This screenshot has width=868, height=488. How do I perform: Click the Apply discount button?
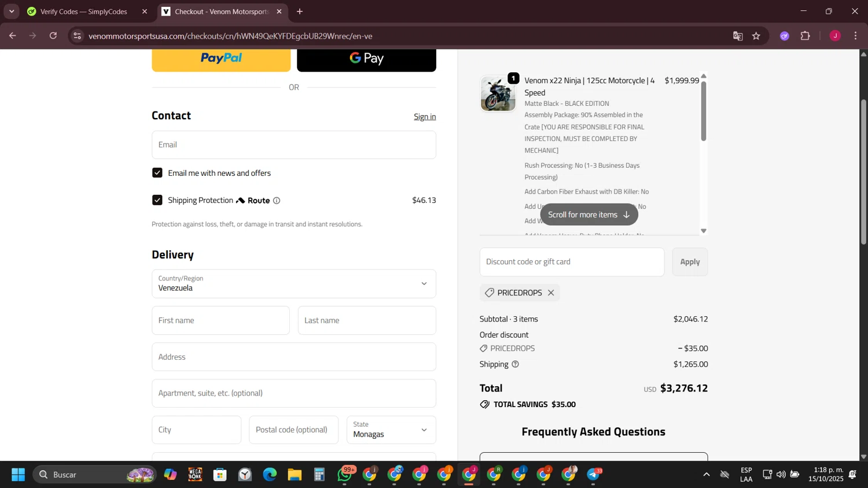(x=690, y=262)
